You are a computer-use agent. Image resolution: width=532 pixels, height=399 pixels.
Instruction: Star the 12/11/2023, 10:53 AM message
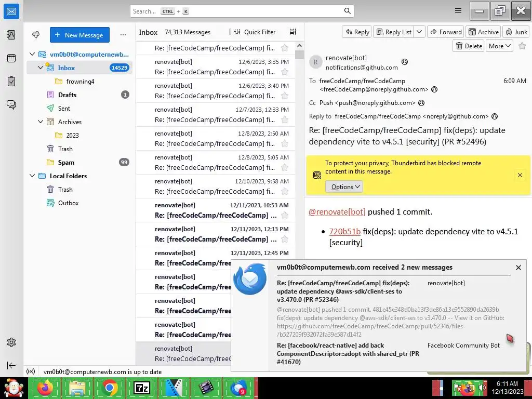point(285,216)
